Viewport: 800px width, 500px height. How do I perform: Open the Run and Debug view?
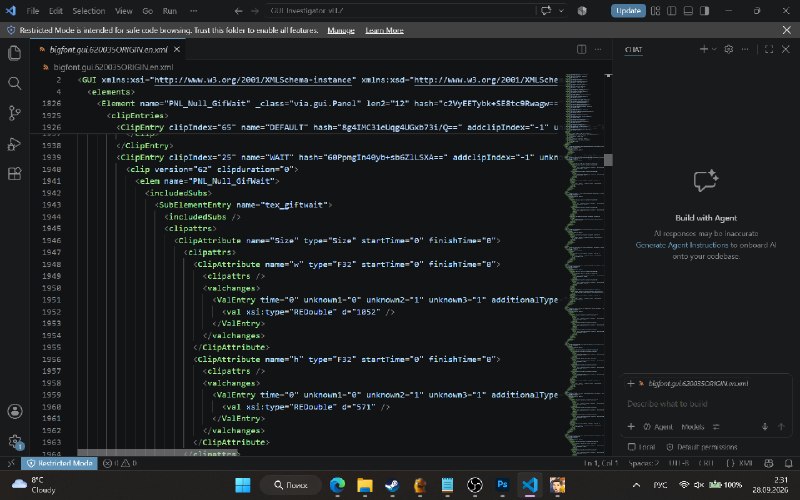[x=15, y=144]
